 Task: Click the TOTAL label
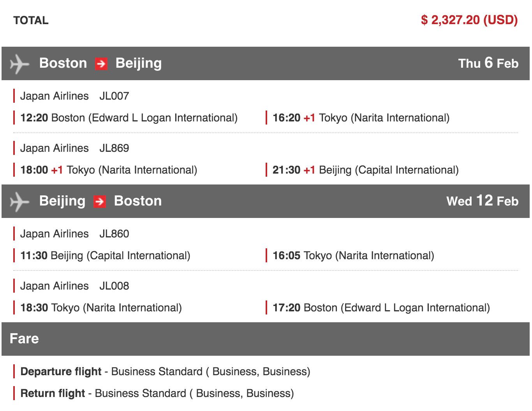tap(31, 20)
